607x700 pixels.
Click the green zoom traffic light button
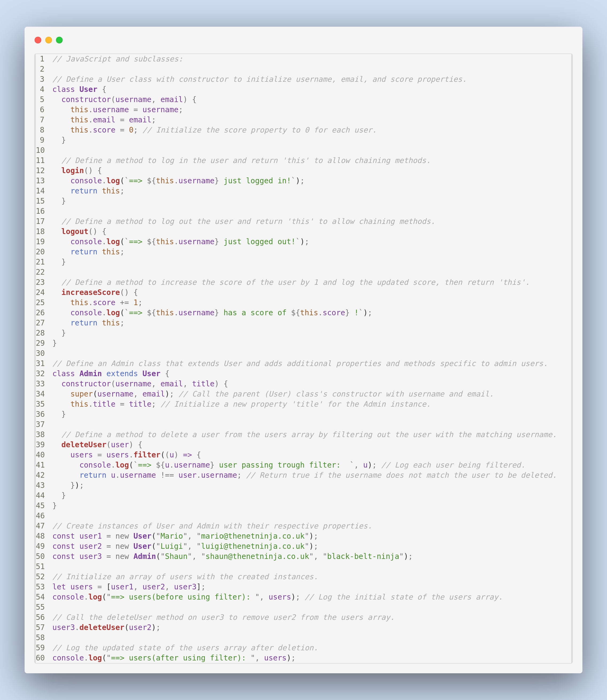click(x=59, y=40)
